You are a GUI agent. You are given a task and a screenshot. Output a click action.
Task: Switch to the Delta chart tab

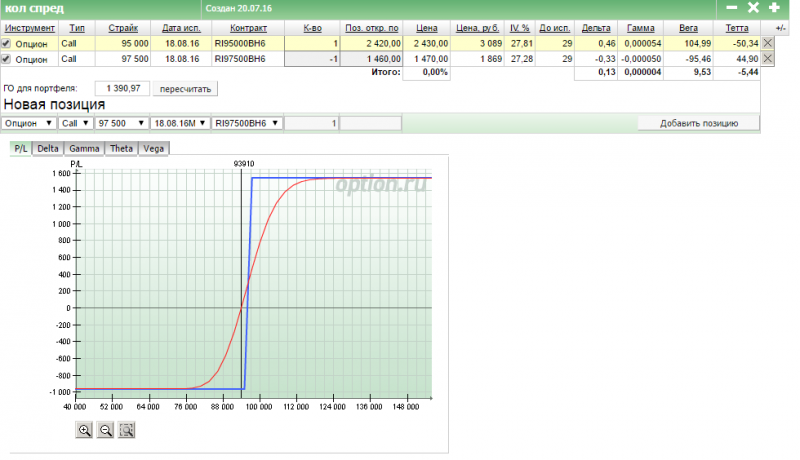coord(48,148)
